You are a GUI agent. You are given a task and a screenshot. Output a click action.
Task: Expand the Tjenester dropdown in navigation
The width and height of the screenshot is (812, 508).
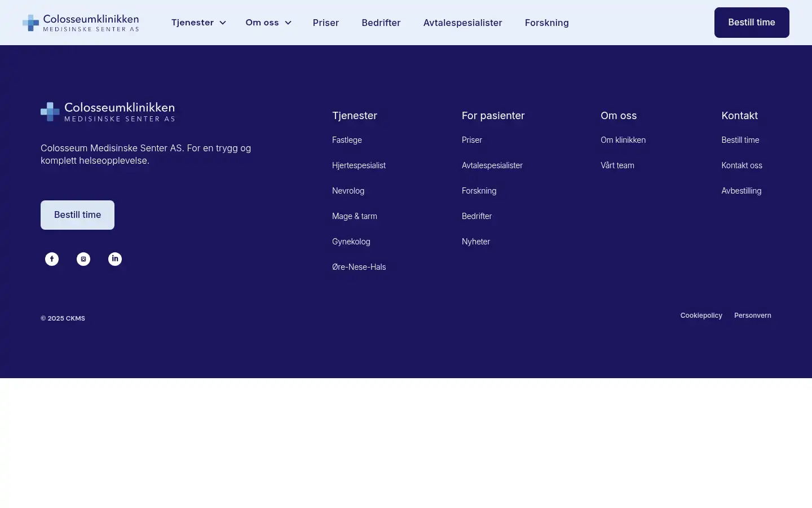[198, 23]
